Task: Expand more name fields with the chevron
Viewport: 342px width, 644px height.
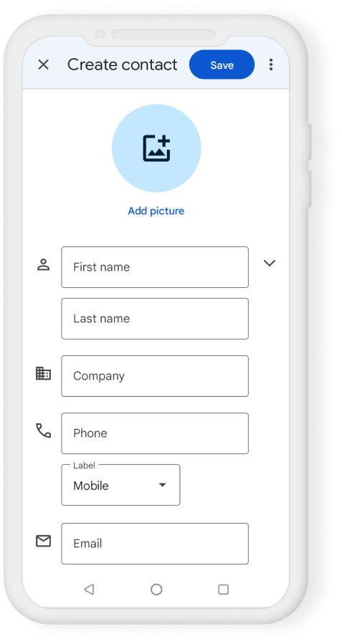Action: (x=270, y=263)
